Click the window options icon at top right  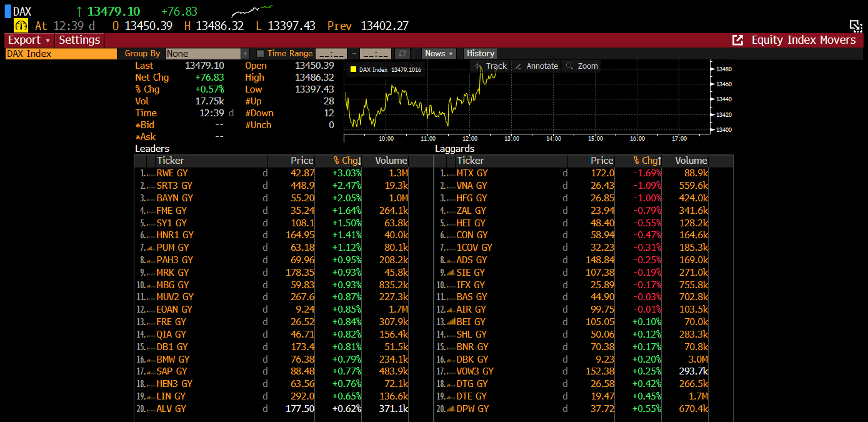click(856, 26)
